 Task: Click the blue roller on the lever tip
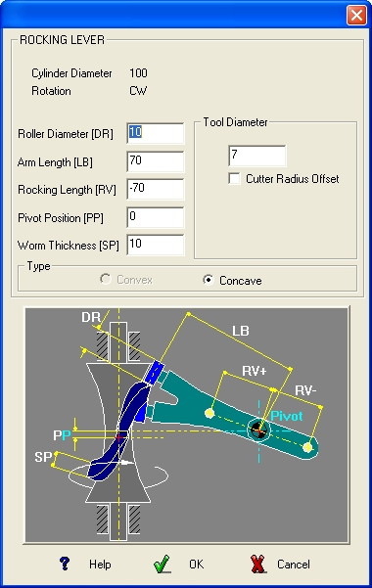coord(155,373)
